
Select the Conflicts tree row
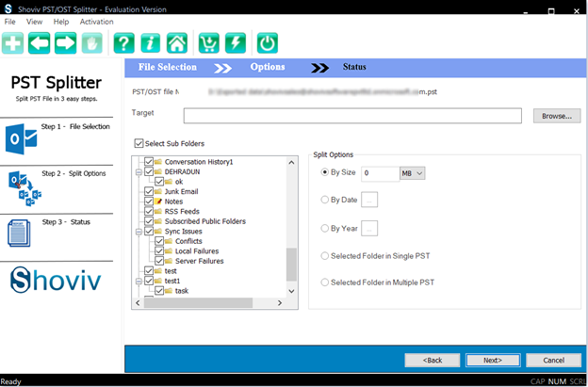coord(188,241)
